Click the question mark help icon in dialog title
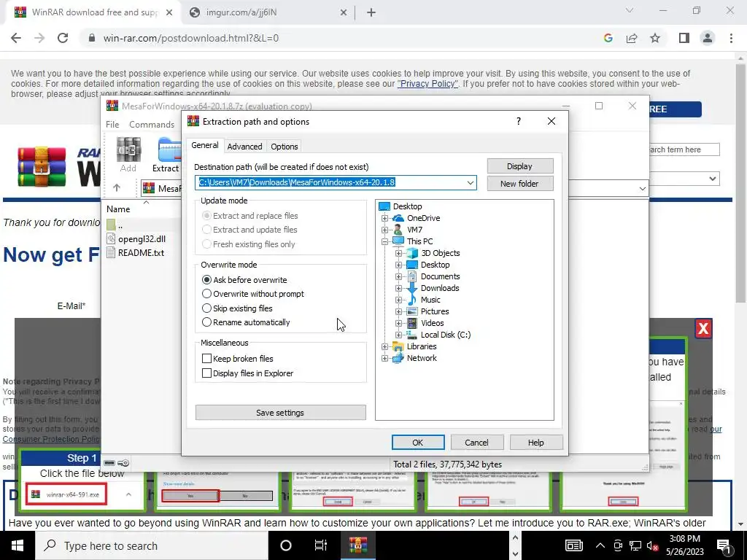The image size is (747, 560). pyautogui.click(x=519, y=122)
